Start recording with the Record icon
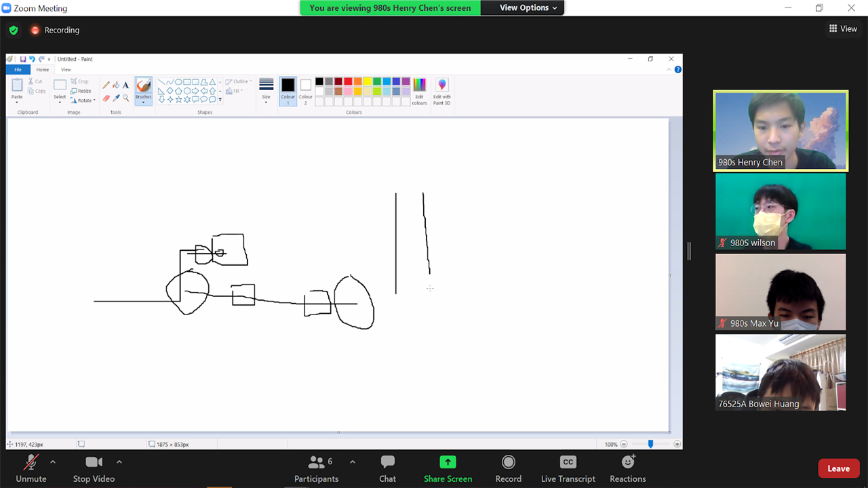The image size is (868, 488). click(x=508, y=462)
